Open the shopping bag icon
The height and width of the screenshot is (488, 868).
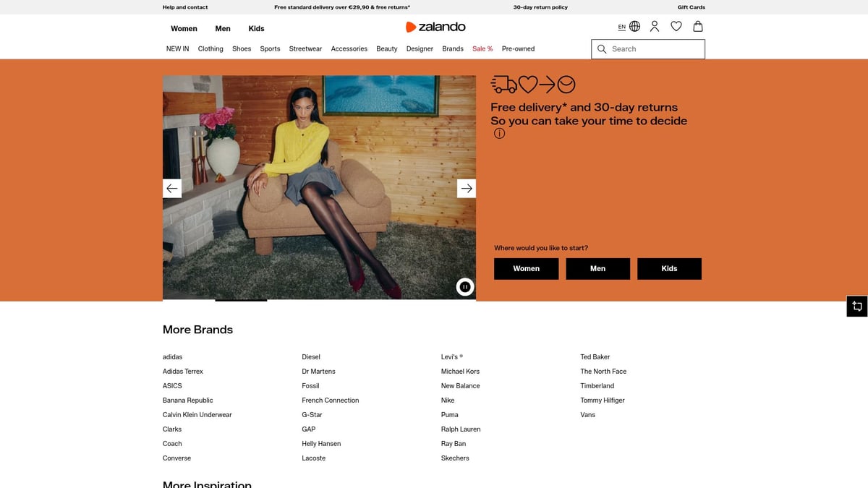[698, 27]
